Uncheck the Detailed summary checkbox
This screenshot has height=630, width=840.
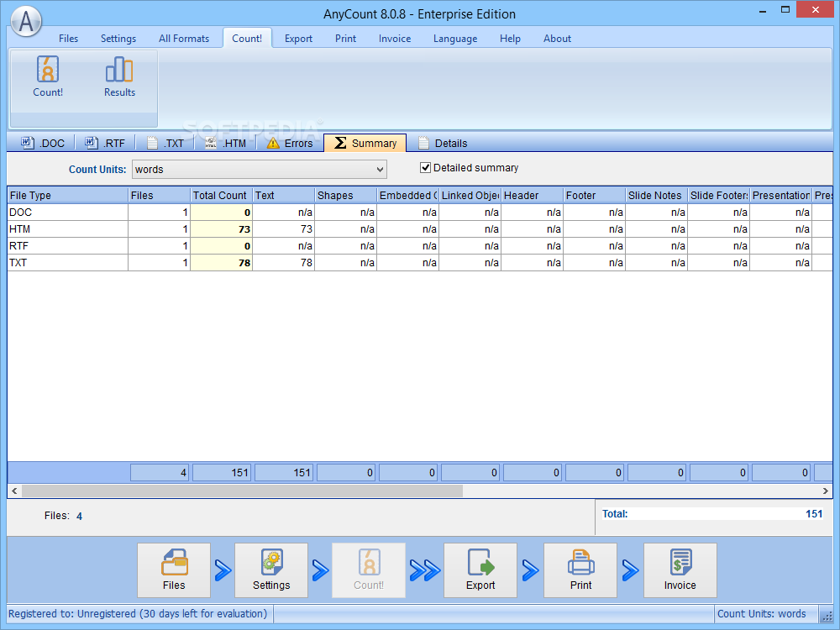click(x=425, y=168)
